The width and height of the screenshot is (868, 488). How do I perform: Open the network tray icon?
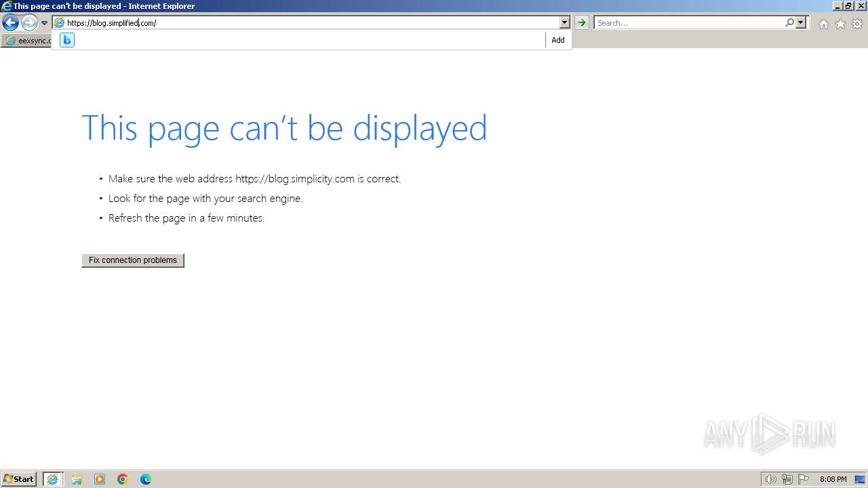[787, 479]
